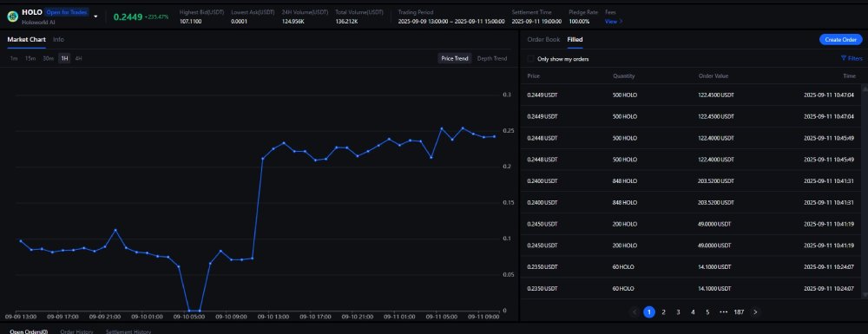
Task: Open the Info tab beside Market Chart
Action: tap(58, 40)
